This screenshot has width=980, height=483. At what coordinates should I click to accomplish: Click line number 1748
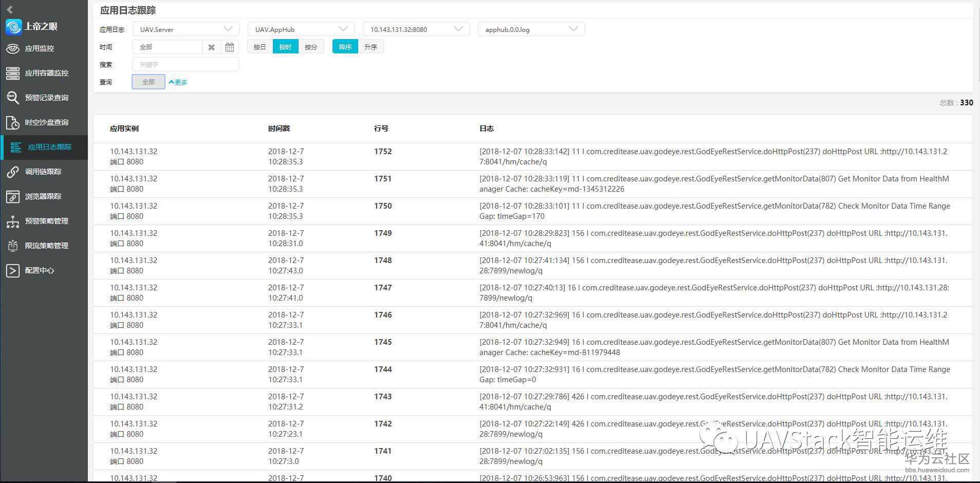tap(383, 261)
